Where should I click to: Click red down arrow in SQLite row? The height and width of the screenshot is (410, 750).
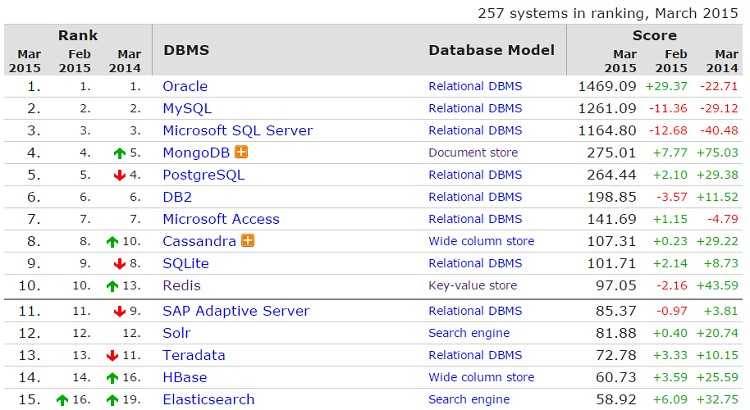click(119, 264)
